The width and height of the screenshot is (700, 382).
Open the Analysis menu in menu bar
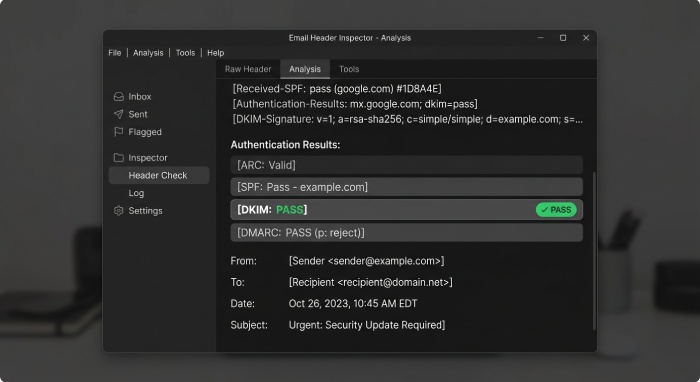[x=148, y=53]
